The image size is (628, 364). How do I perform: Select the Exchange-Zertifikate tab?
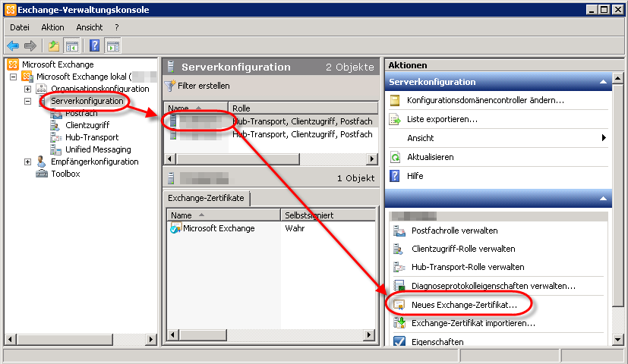[207, 198]
